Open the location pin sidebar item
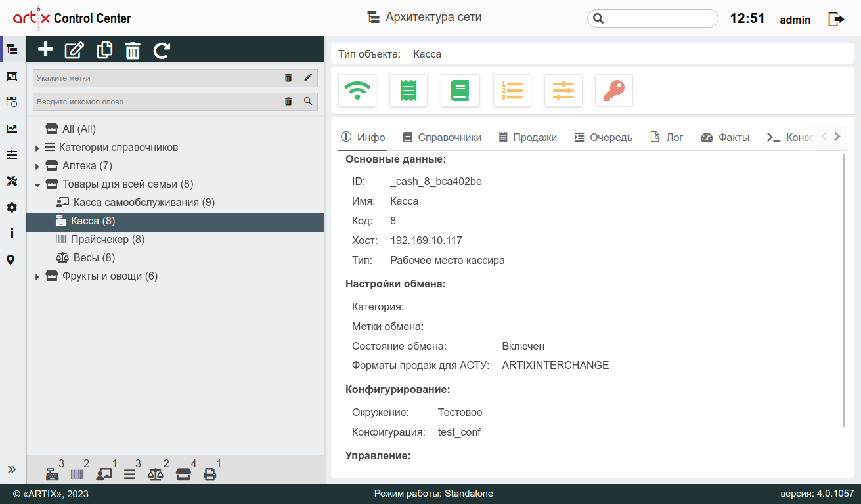Viewport: 861px width, 504px height. click(x=11, y=260)
